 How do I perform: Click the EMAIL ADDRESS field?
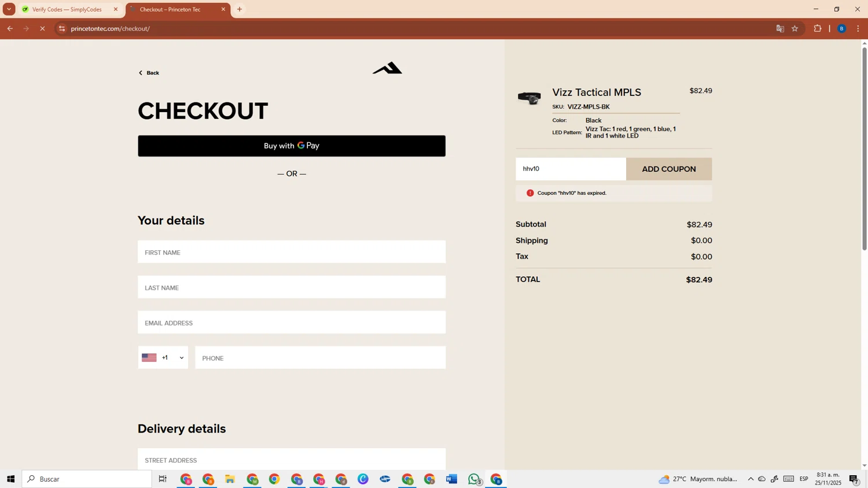coord(292,323)
